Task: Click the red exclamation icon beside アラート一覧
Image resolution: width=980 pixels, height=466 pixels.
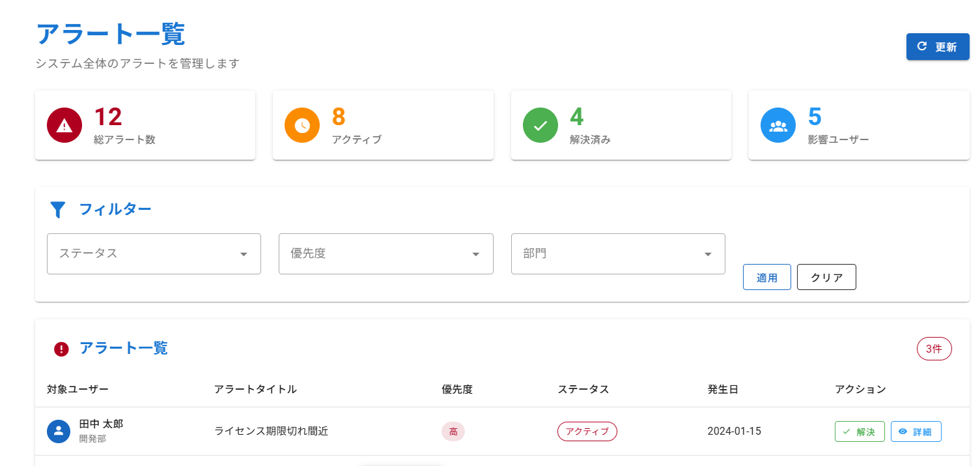Action: (x=61, y=349)
